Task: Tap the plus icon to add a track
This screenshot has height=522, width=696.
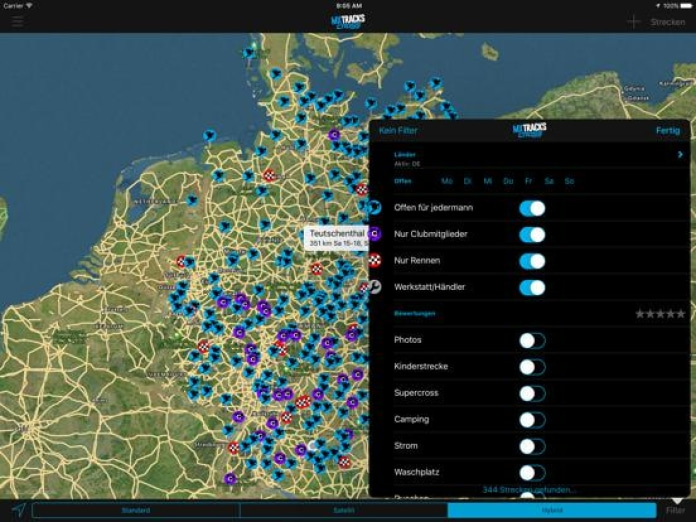Action: pyautogui.click(x=634, y=21)
